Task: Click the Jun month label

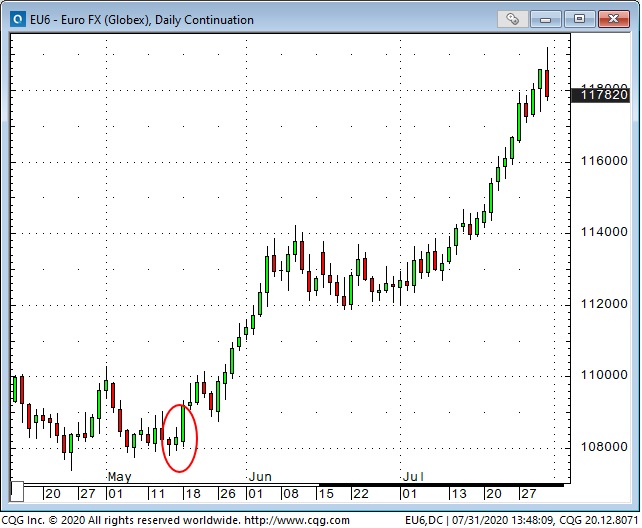Action: pyautogui.click(x=260, y=477)
